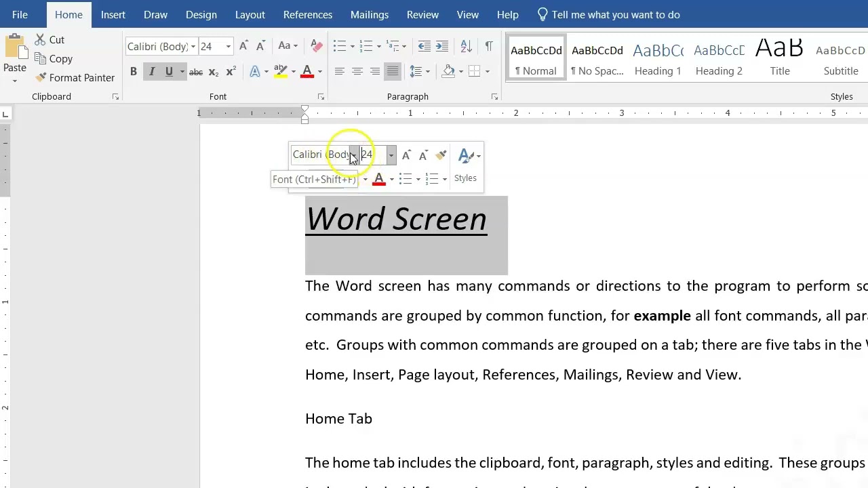This screenshot has height=488, width=868.
Task: Open the Paste options arrow
Action: pyautogui.click(x=14, y=81)
